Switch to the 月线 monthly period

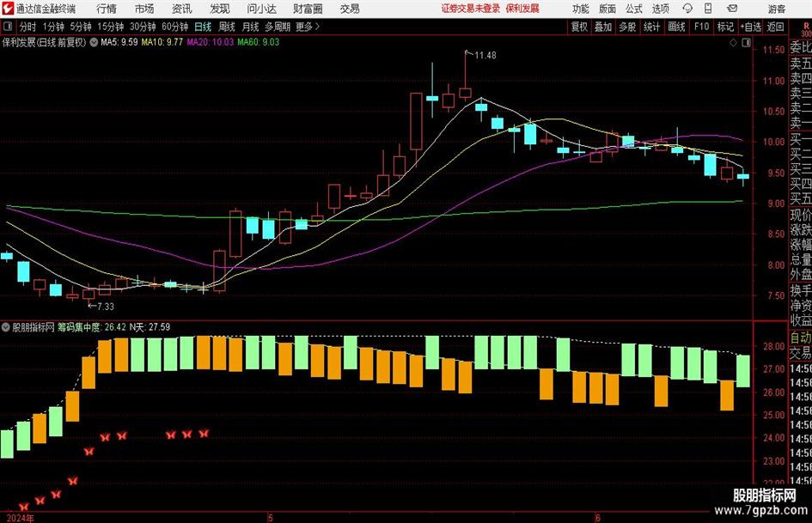[x=251, y=27]
